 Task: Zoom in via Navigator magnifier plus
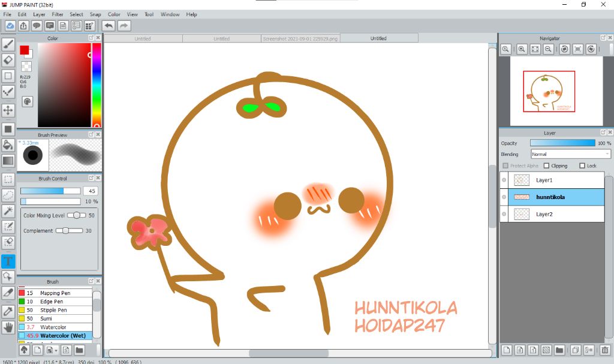(522, 49)
